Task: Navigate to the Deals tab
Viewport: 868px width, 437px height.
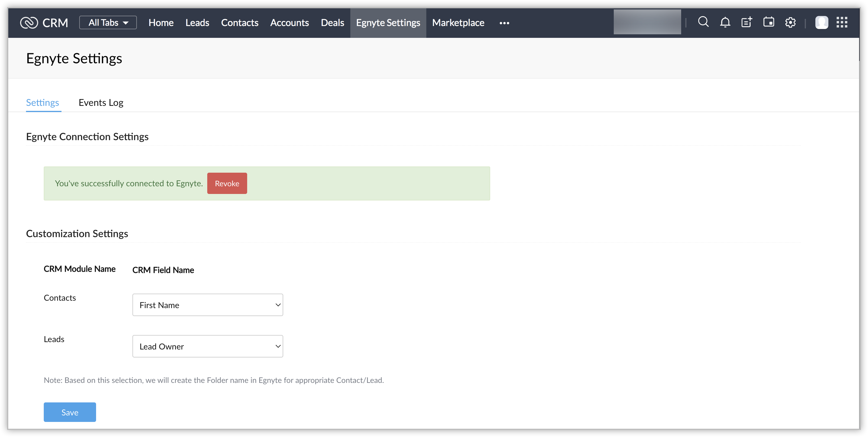Action: 332,22
